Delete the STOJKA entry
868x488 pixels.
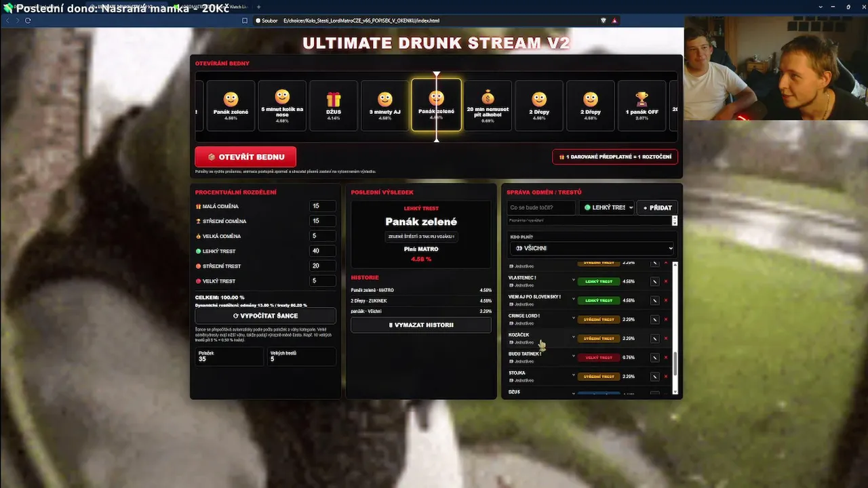666,376
